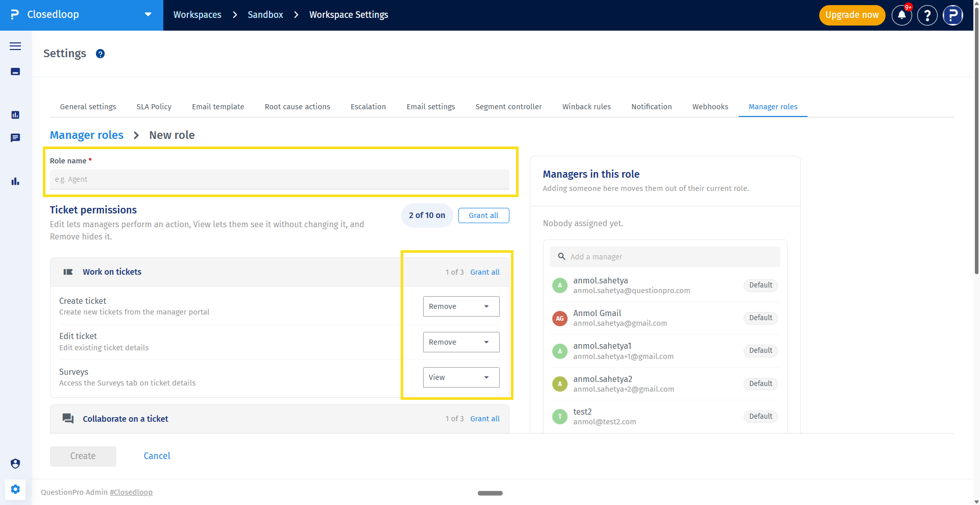Open the help question mark icon
Screen dimensions: 980x505
pos(927,15)
